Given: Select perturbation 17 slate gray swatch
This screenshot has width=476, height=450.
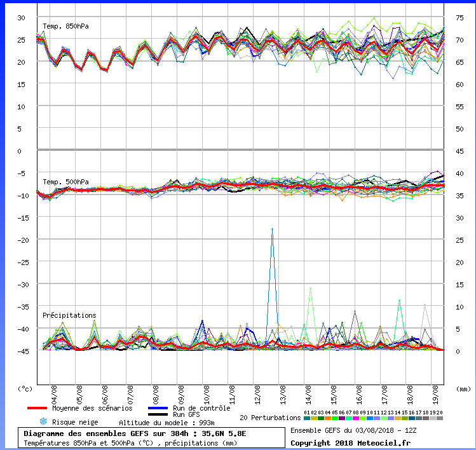Looking at the screenshot, I should pyautogui.click(x=419, y=418).
